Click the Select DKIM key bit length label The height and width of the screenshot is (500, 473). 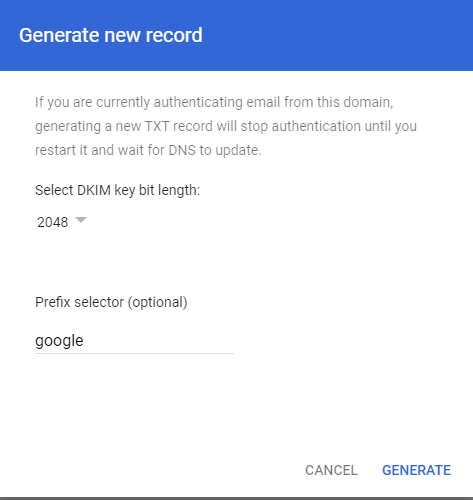[x=117, y=190]
